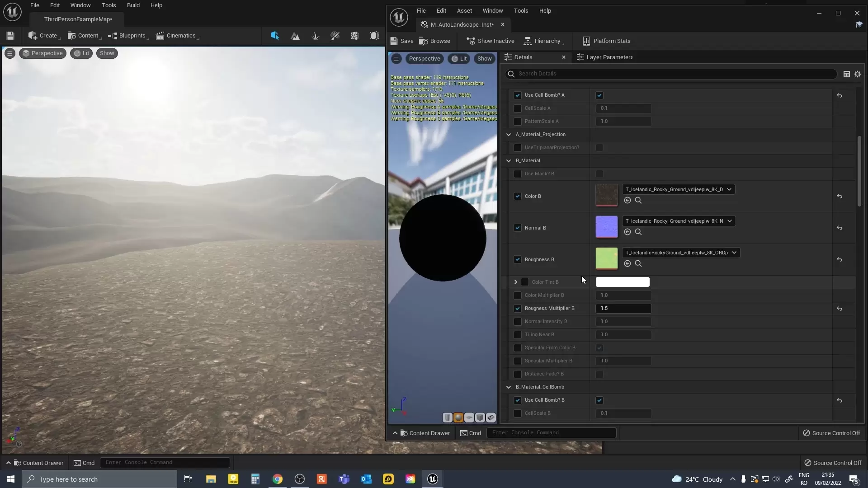Open Details panel settings gear icon
This screenshot has height=488, width=868.
click(858, 74)
